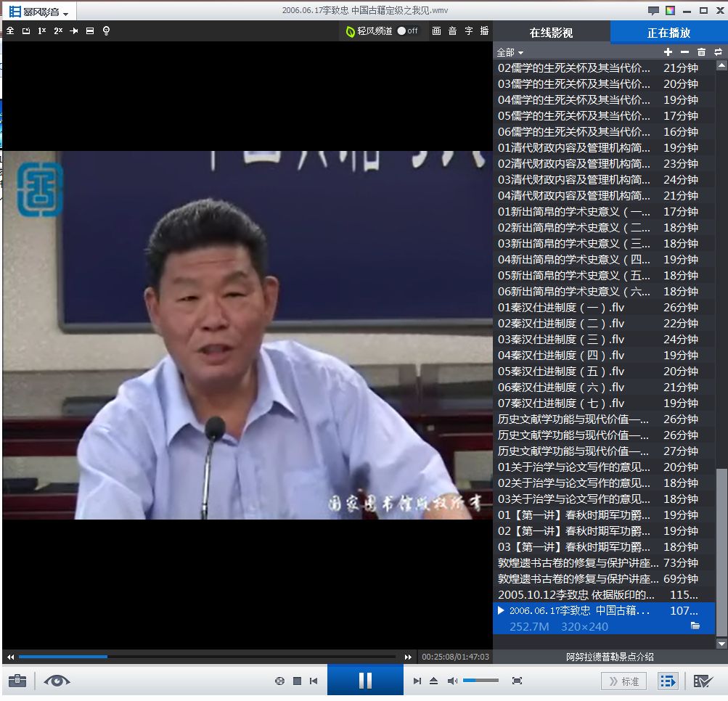728x701 pixels.
Task: Open the 全部 filter dropdown
Action: [x=510, y=52]
